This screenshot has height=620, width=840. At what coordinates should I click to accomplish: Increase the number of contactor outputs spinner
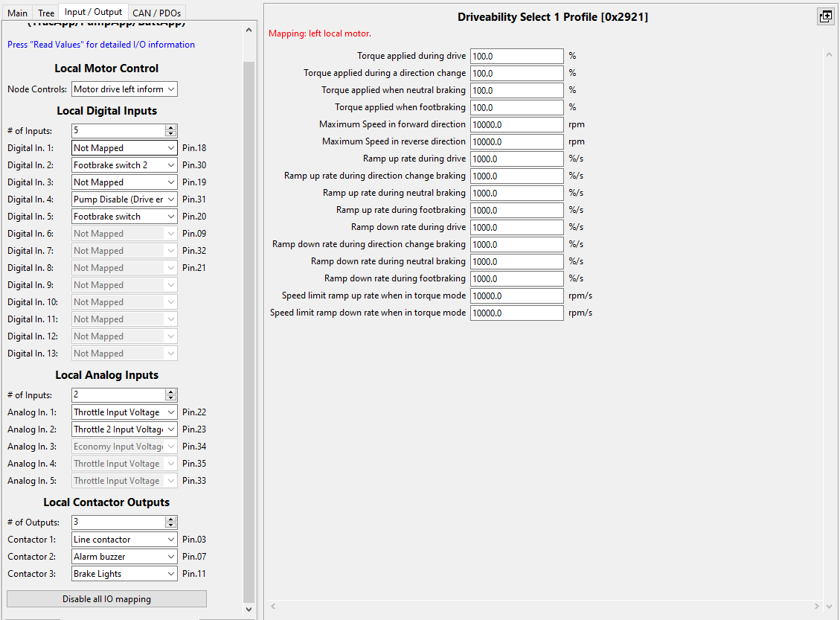(x=171, y=520)
